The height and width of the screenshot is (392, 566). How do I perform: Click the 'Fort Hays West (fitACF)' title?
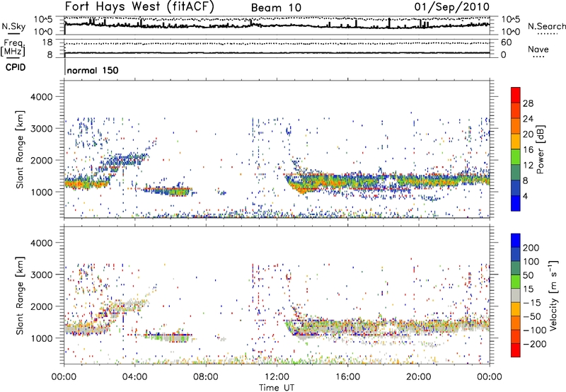[139, 6]
